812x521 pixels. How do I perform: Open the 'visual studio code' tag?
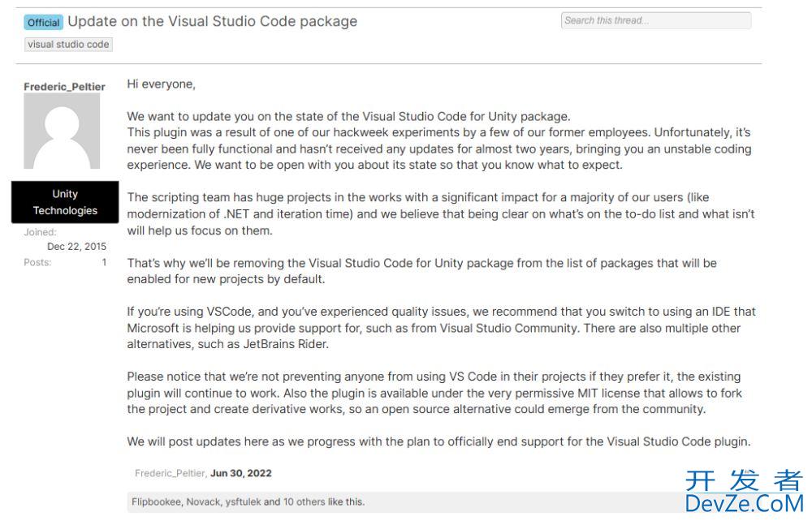tap(68, 45)
